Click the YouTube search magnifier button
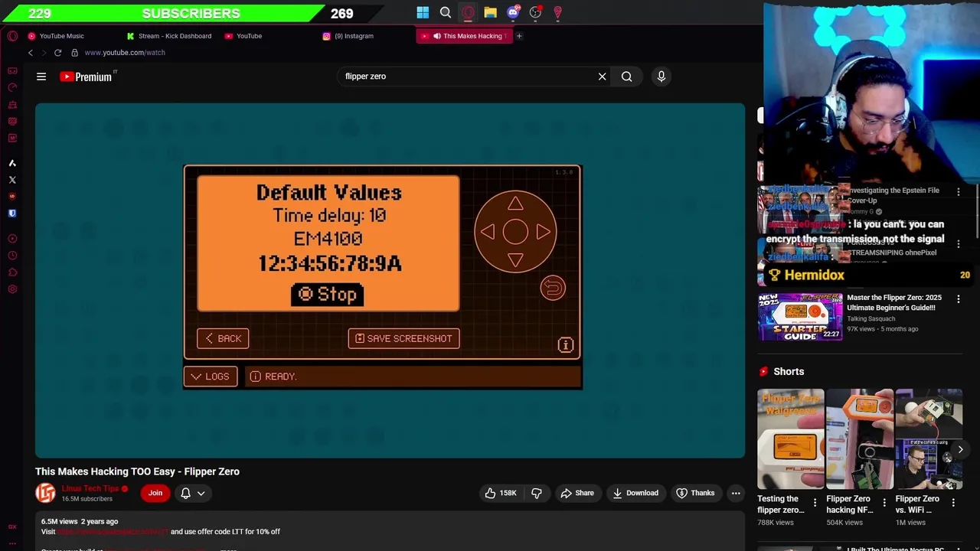980x551 pixels. click(x=626, y=77)
